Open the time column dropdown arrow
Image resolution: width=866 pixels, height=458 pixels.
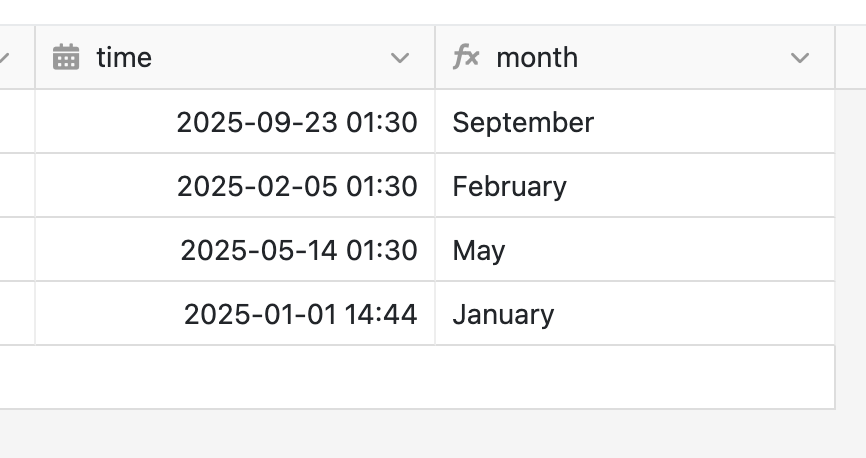click(400, 58)
